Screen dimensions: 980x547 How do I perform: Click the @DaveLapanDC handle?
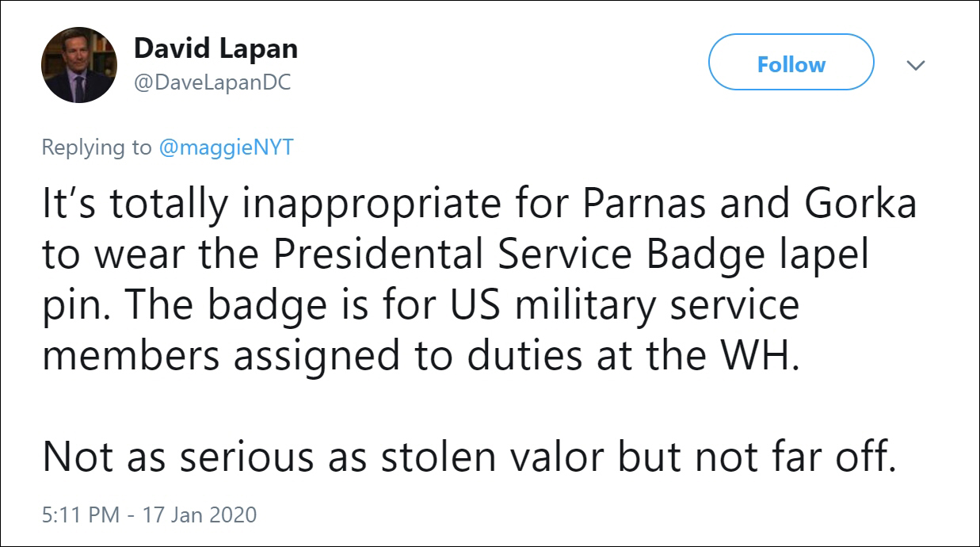click(x=212, y=82)
